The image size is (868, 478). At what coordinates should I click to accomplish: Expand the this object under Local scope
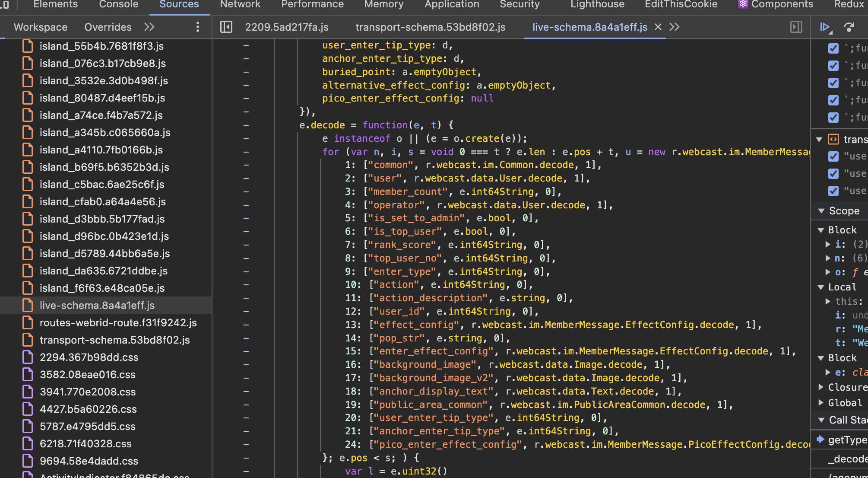click(828, 301)
